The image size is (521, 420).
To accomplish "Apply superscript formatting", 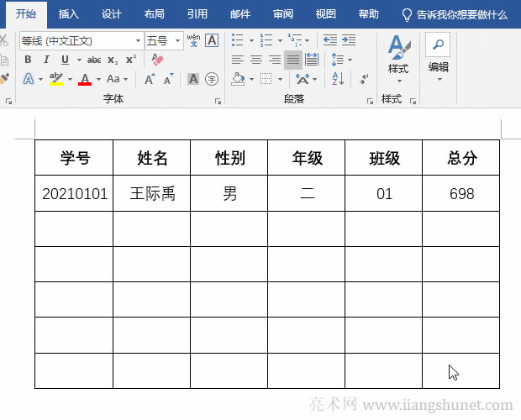I will [x=131, y=59].
